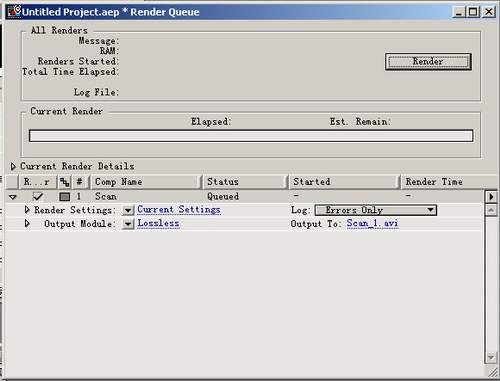
Task: Click the Scan_1.avi output file link
Action: pos(372,223)
